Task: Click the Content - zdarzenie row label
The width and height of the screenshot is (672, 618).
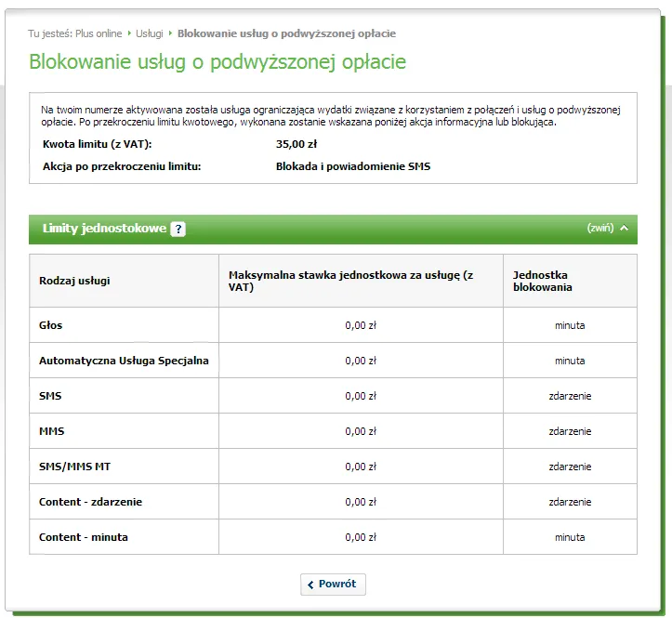Action: 90,502
